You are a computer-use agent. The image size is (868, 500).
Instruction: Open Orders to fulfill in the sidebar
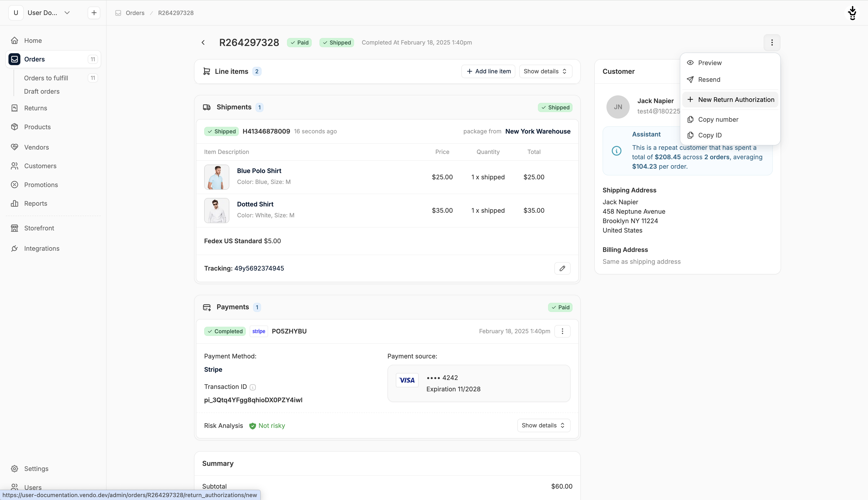[46, 78]
